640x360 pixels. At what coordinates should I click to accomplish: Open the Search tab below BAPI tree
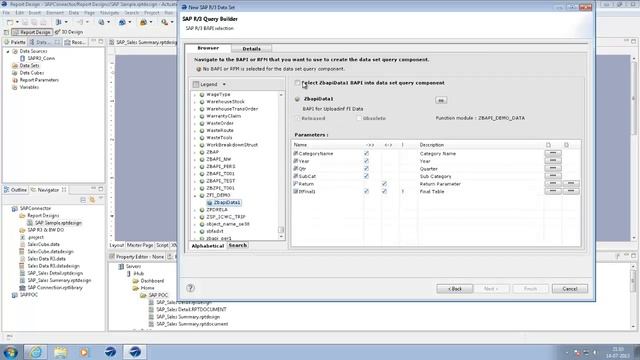(x=238, y=245)
